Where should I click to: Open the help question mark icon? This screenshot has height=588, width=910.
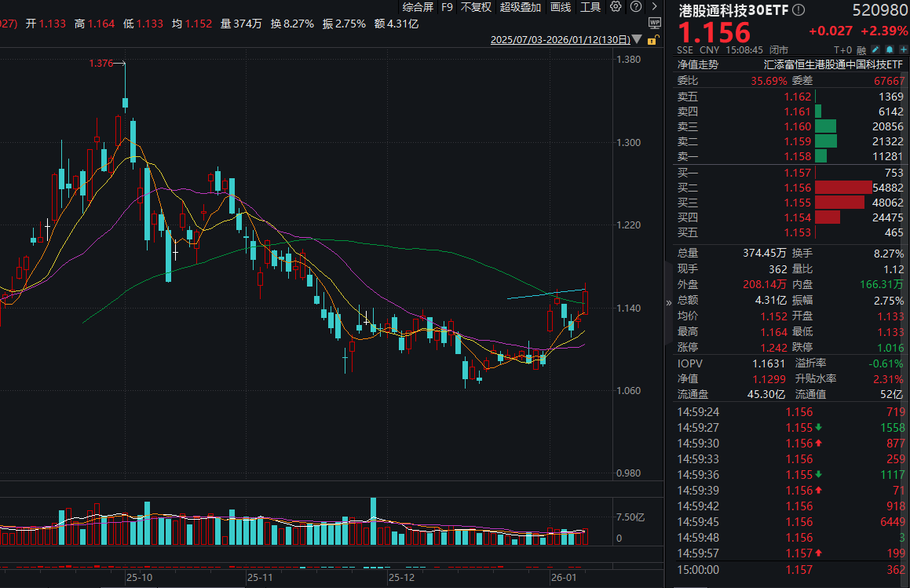pyautogui.click(x=636, y=7)
